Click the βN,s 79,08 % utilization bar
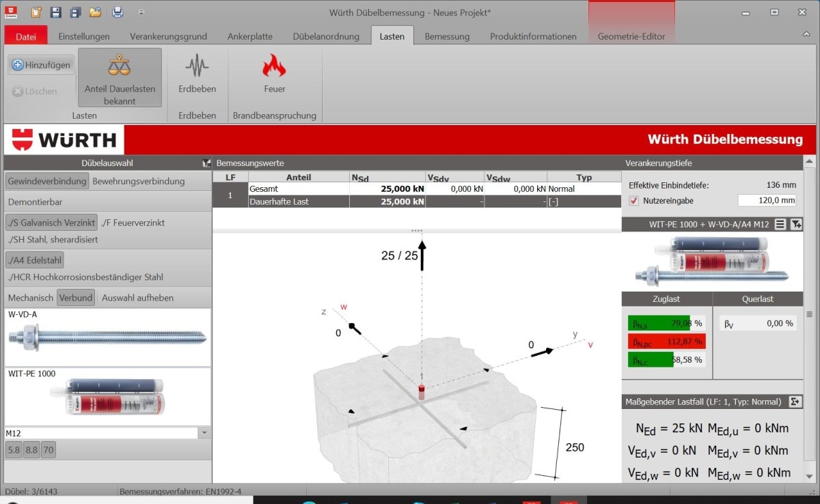820x504 pixels. (x=666, y=323)
